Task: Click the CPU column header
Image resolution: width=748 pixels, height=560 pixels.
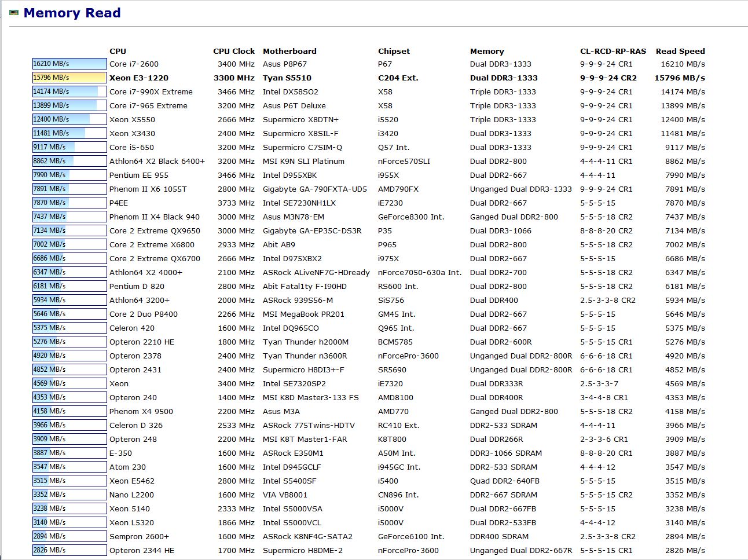Action: coord(118,51)
